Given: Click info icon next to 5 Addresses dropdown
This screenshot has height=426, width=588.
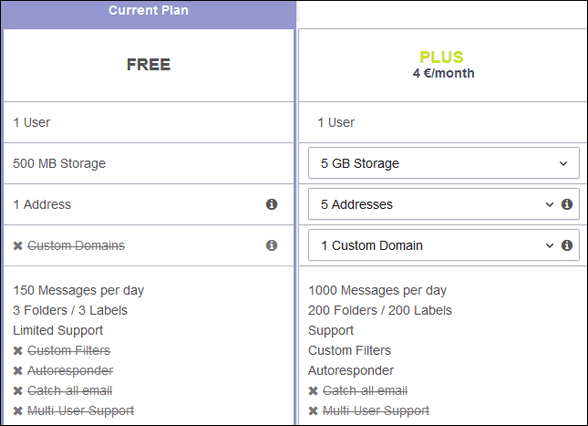Looking at the screenshot, I should coord(567,204).
